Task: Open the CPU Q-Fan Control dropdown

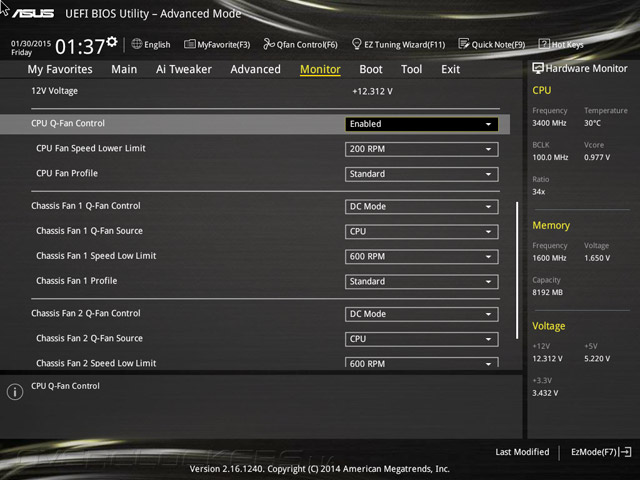Action: click(422, 124)
